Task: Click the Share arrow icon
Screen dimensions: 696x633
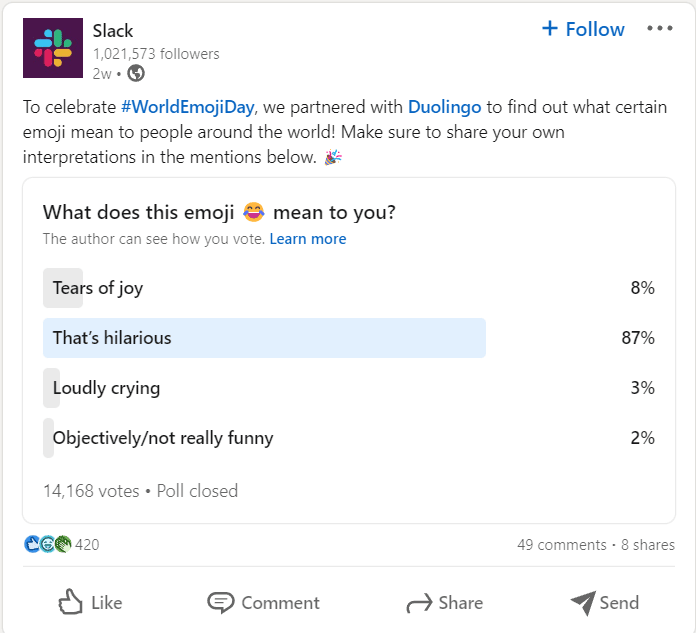Action: [419, 603]
